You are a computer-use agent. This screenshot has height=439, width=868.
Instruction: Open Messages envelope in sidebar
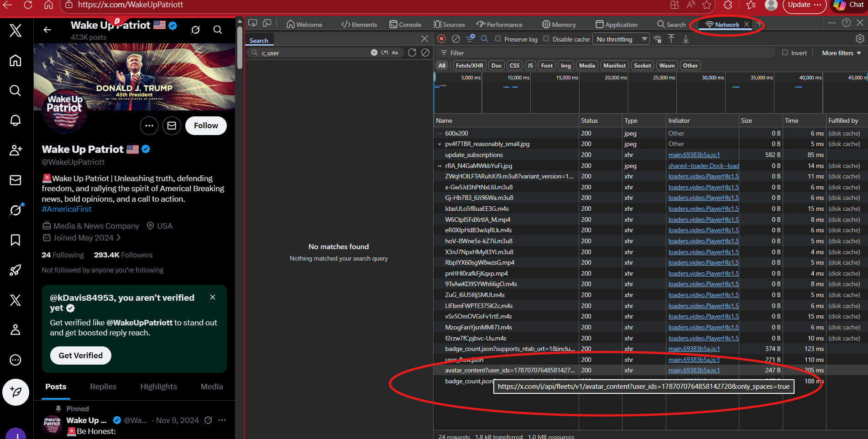(16, 180)
